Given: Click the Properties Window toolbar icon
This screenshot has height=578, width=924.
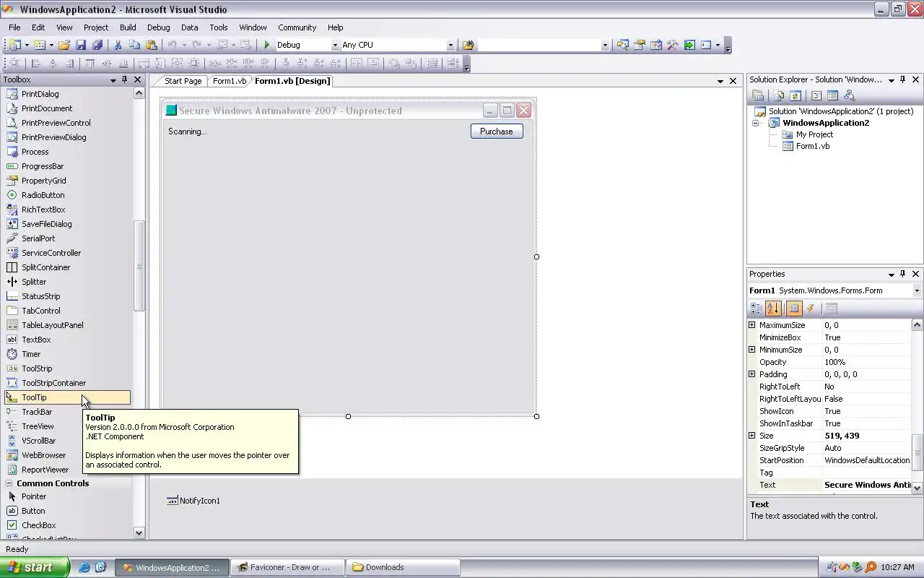Looking at the screenshot, I should (x=639, y=45).
